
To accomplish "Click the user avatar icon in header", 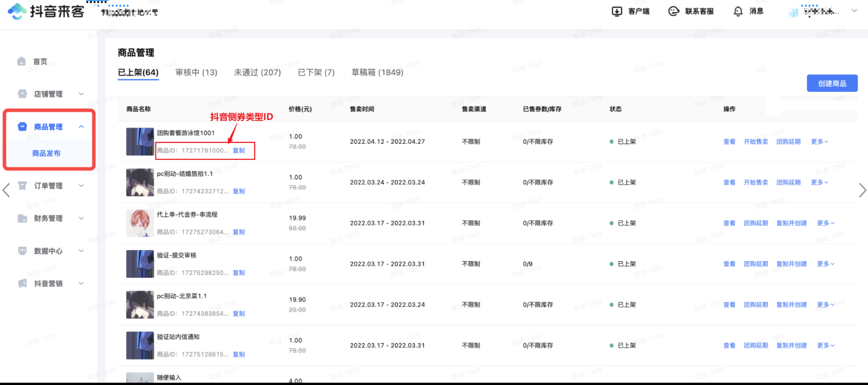I will click(794, 12).
